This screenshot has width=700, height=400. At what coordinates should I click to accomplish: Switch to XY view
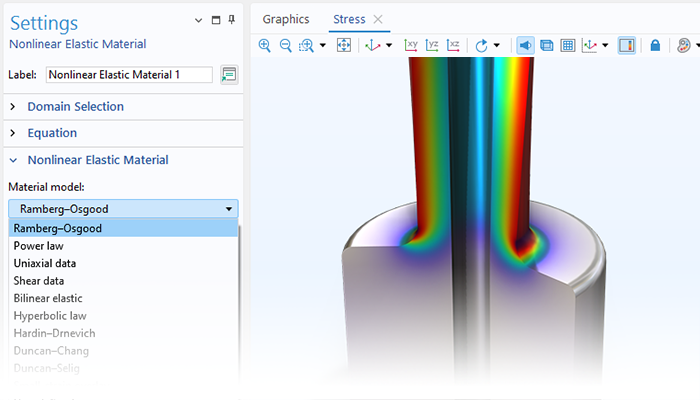pos(411,46)
